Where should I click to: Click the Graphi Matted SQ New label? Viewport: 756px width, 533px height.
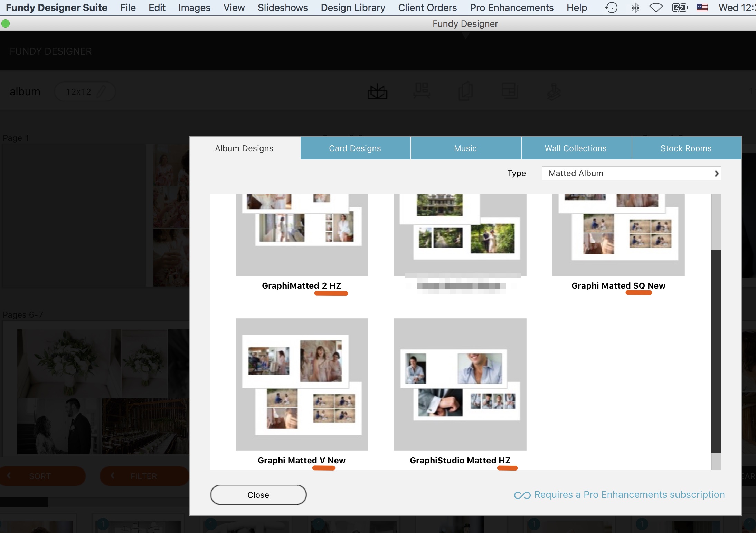tap(618, 285)
